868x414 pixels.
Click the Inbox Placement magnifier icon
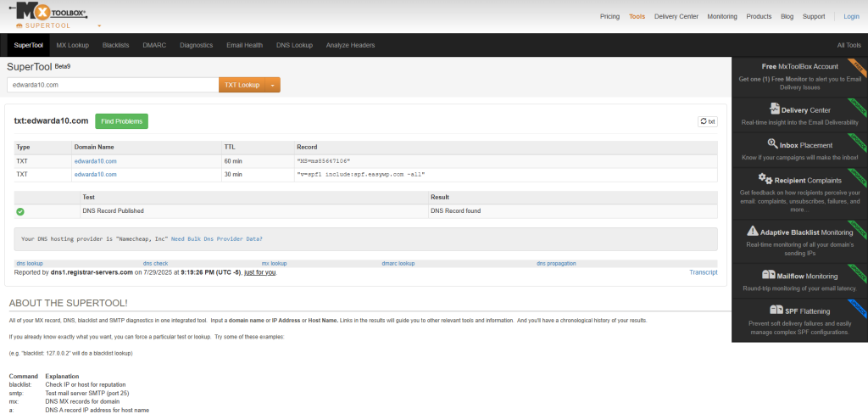pos(773,143)
